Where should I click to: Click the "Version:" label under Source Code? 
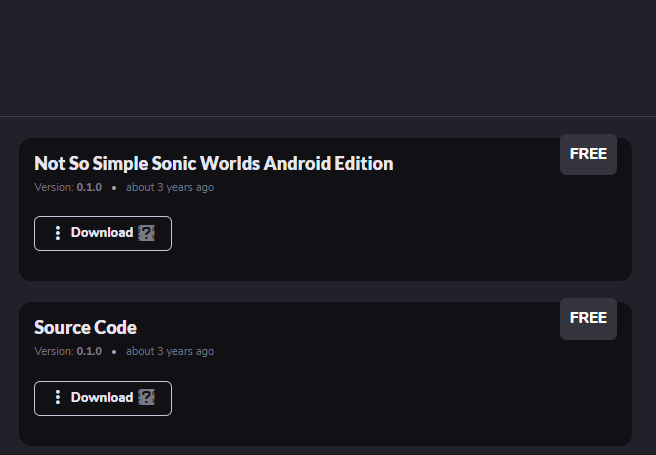click(54, 352)
